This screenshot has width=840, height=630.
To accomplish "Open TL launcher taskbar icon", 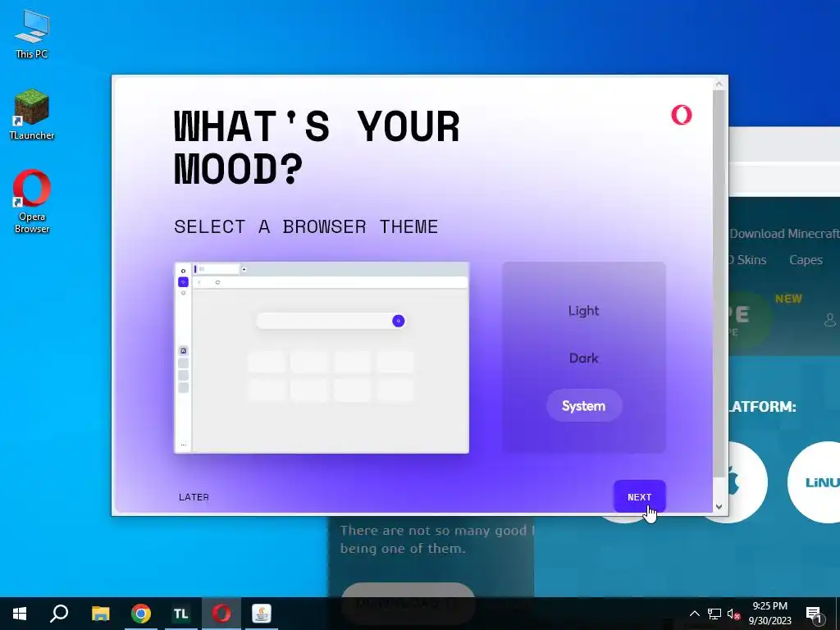I will tap(180, 614).
